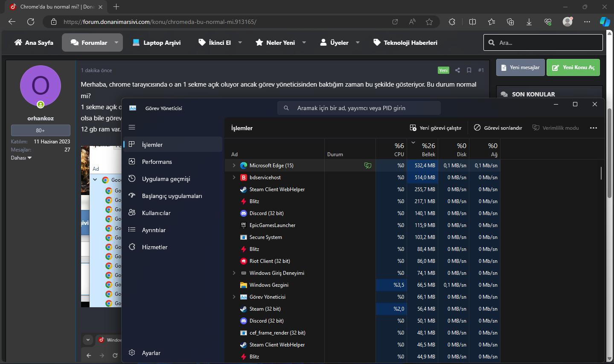The width and height of the screenshot is (614, 364).
Task: Reload the forum page in Edge
Action: click(31, 22)
